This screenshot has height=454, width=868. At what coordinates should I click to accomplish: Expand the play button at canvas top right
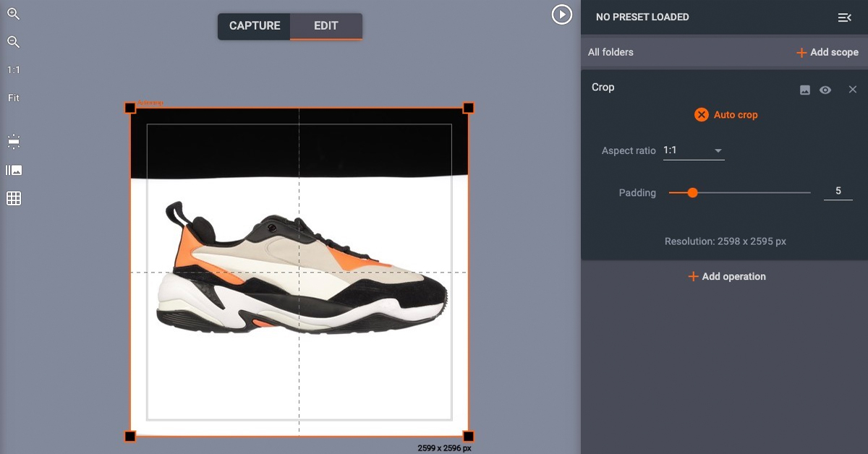tap(562, 14)
